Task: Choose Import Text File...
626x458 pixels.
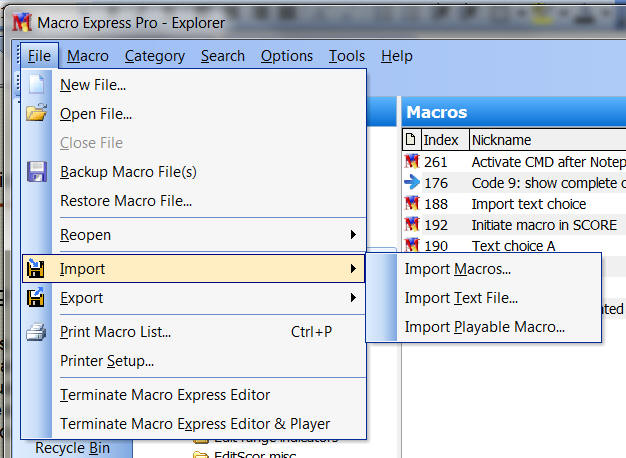Action: tap(484, 298)
